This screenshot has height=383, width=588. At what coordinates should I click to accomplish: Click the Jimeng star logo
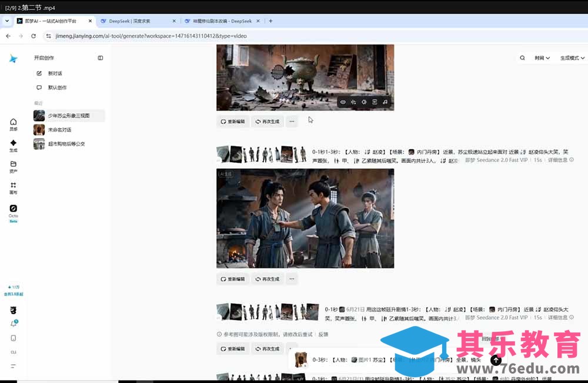(13, 59)
